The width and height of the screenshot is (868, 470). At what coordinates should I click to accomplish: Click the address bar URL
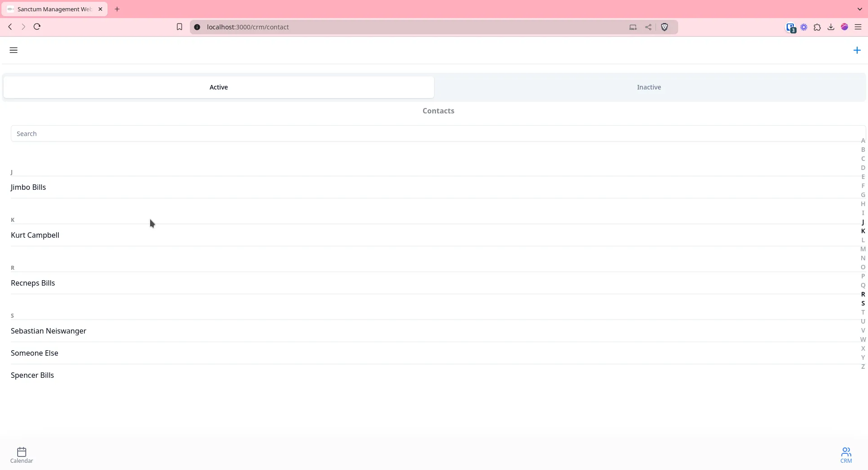click(248, 27)
